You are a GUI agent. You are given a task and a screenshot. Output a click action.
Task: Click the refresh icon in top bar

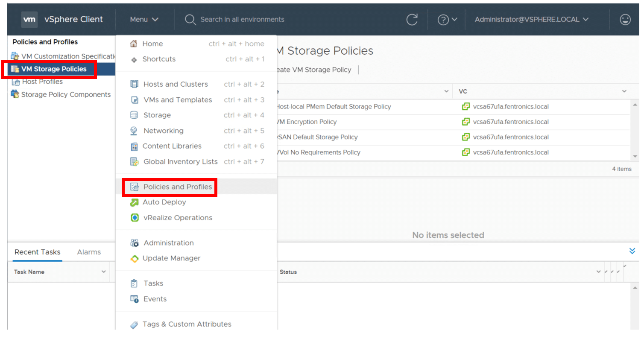pos(412,20)
